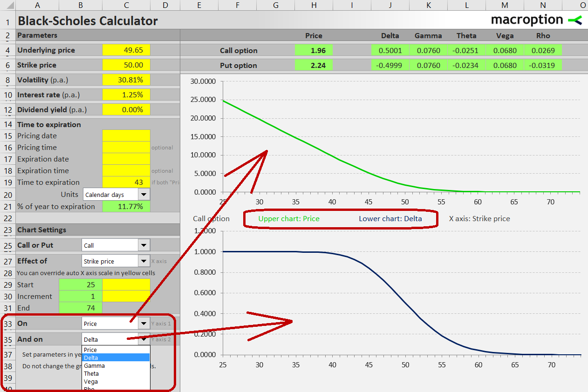This screenshot has height=392, width=588.
Task: Select the Call Theta value -0.0251
Action: pos(466,50)
